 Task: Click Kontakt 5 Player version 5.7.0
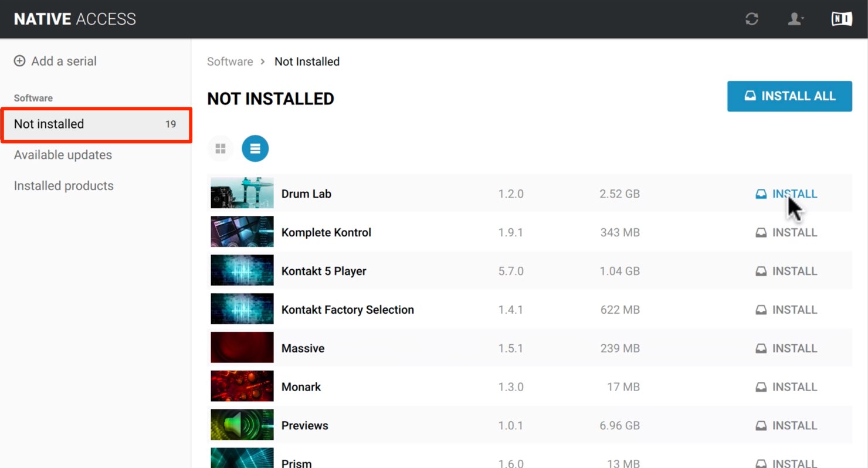tap(511, 272)
